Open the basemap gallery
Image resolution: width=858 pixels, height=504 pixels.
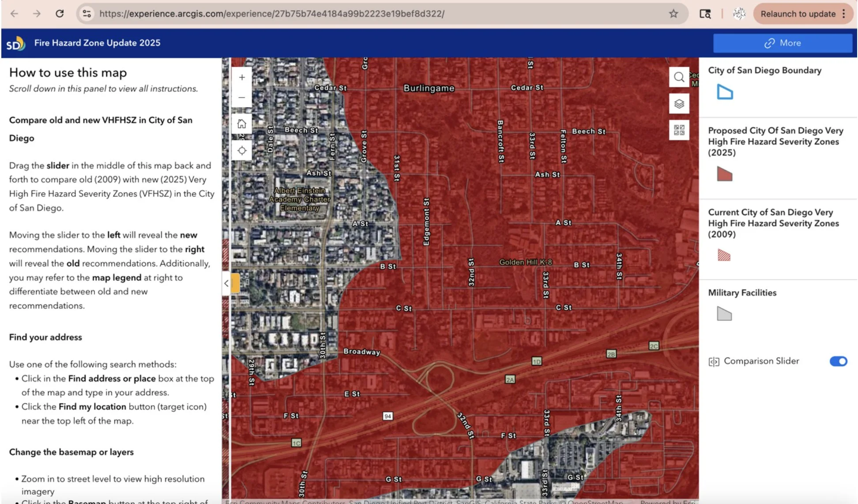pos(679,130)
